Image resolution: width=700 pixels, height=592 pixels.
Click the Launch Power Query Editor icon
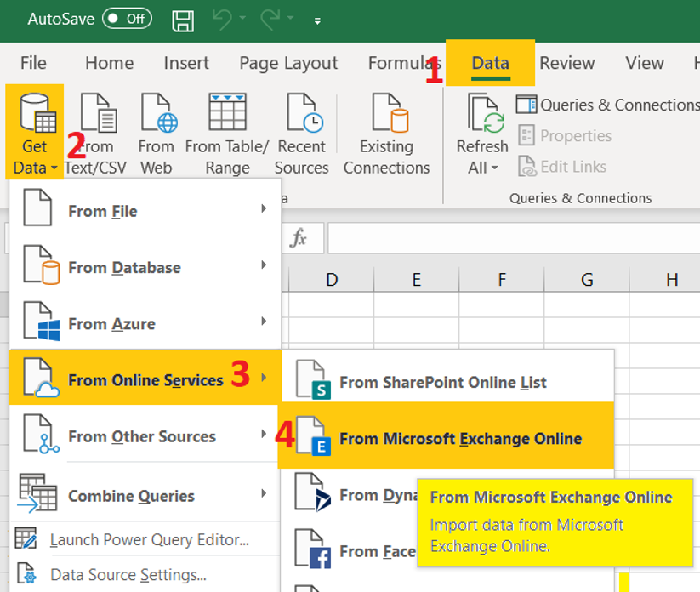[x=26, y=538]
